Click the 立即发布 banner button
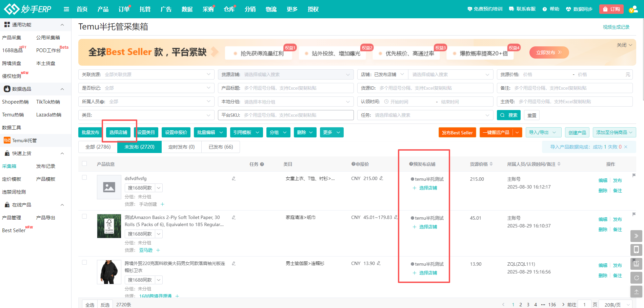Screen dimensions: 644x308 (x=549, y=52)
